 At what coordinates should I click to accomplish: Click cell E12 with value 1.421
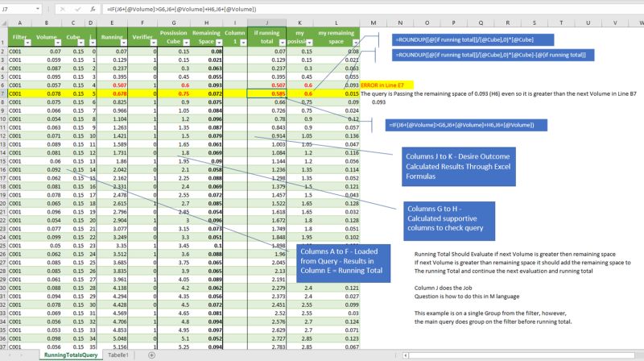click(x=112, y=135)
